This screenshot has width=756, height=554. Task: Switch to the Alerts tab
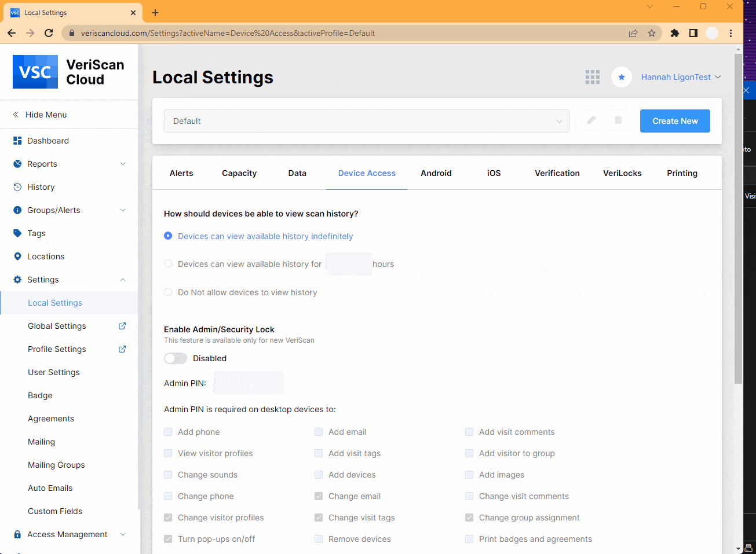pyautogui.click(x=181, y=173)
